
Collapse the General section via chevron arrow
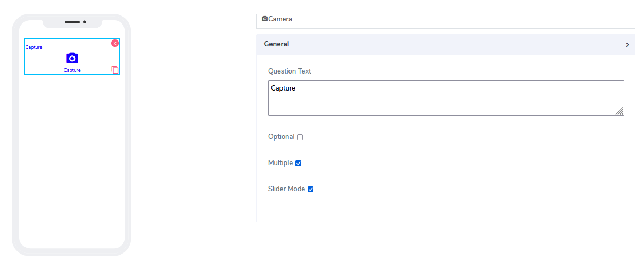click(628, 45)
